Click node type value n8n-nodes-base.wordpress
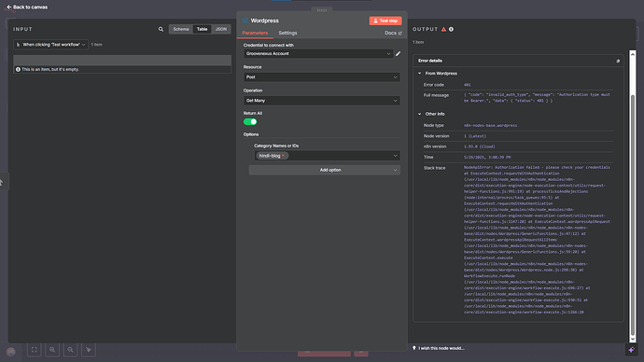The height and width of the screenshot is (362, 644). click(490, 126)
